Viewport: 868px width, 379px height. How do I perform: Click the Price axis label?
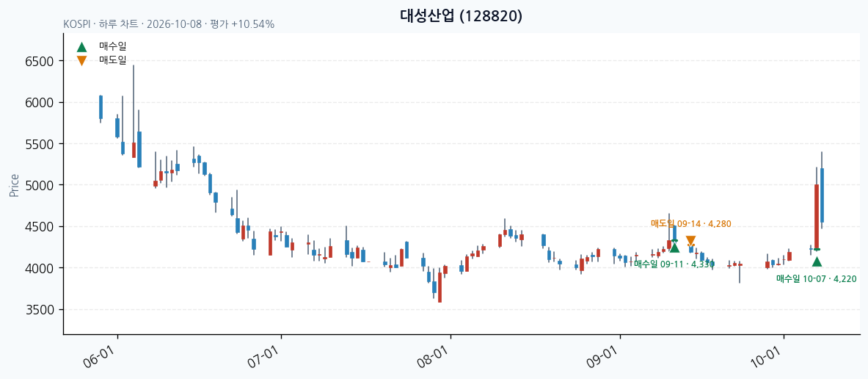click(x=15, y=186)
